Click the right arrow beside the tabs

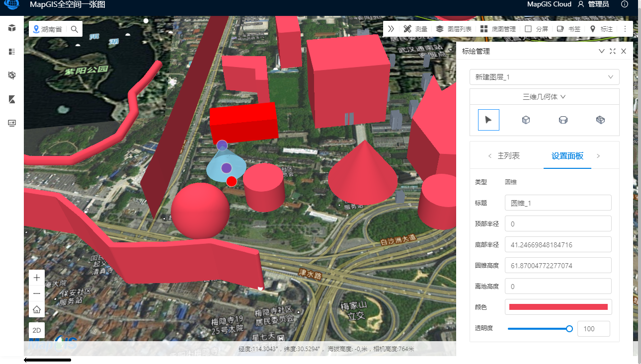tap(598, 156)
